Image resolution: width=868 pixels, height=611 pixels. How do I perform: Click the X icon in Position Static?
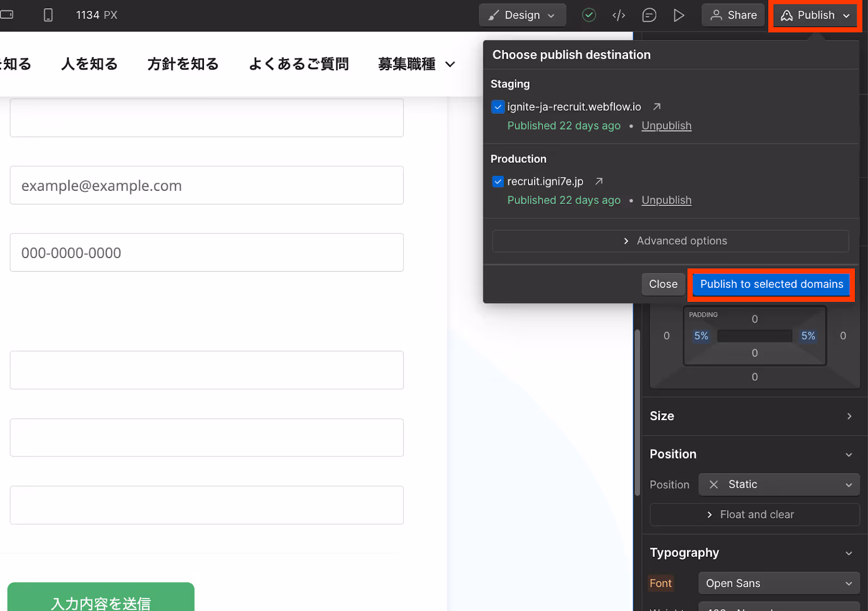(x=714, y=485)
